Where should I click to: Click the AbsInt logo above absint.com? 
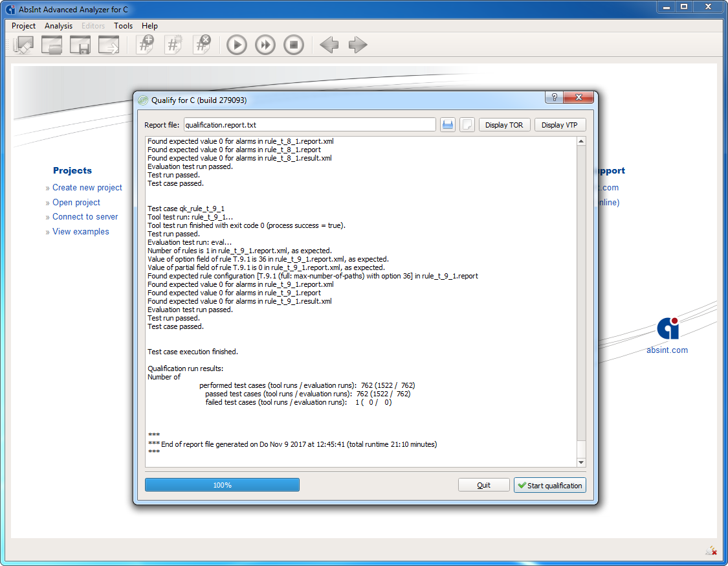668,328
